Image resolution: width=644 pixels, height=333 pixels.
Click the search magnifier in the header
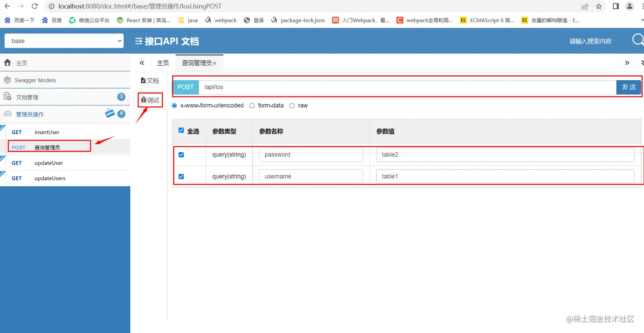click(x=638, y=41)
